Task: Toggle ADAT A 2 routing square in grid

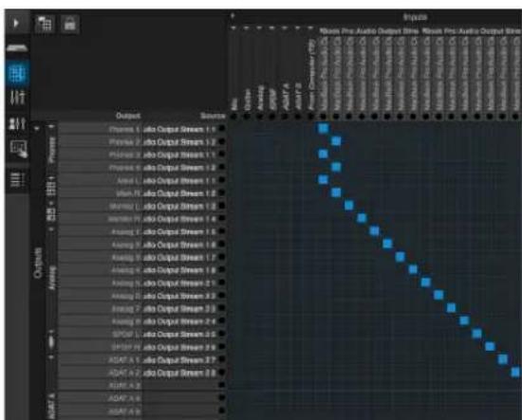Action: point(515,372)
